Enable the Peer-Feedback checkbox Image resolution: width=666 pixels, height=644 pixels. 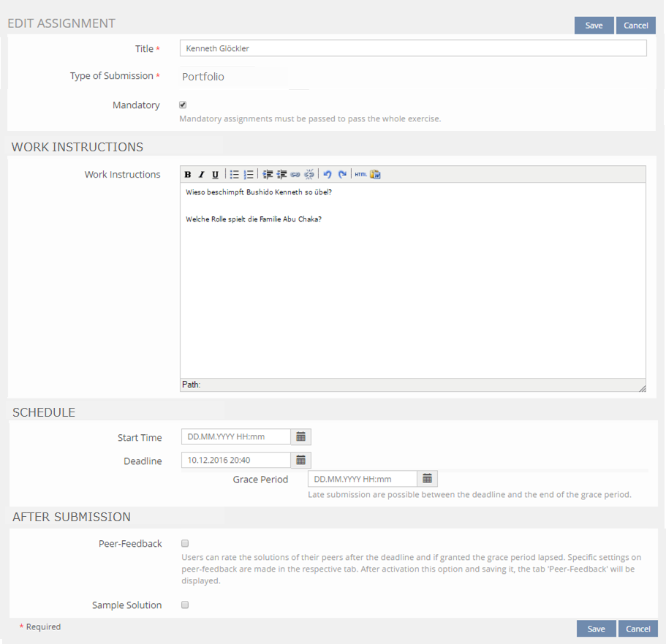pos(185,544)
